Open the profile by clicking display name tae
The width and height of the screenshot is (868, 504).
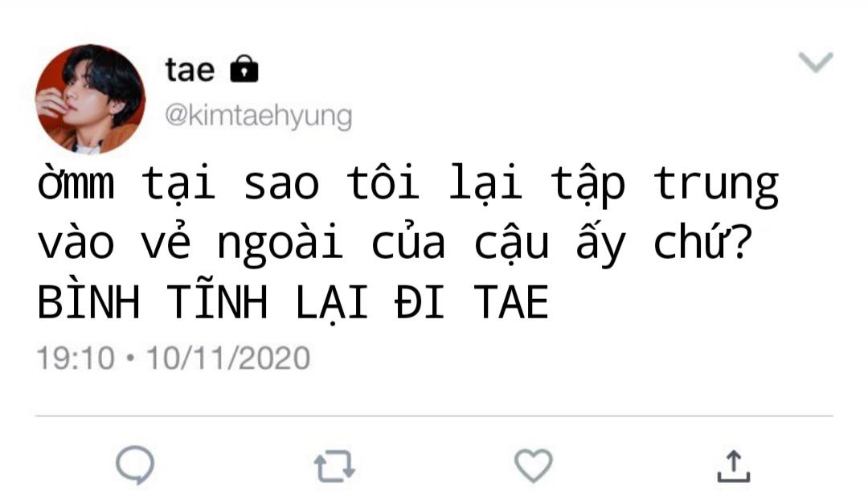coord(190,70)
